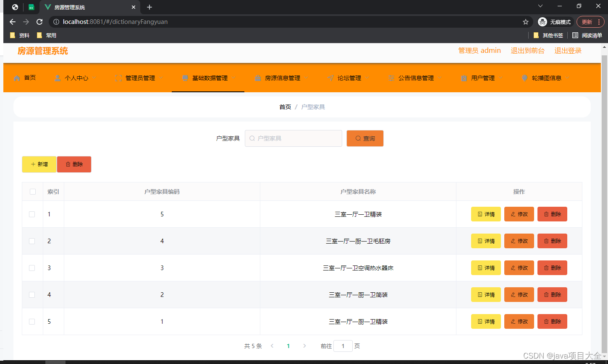This screenshot has width=608, height=364.
Task: Click the paper-plane icon beside 论坛管理
Action: (x=330, y=78)
